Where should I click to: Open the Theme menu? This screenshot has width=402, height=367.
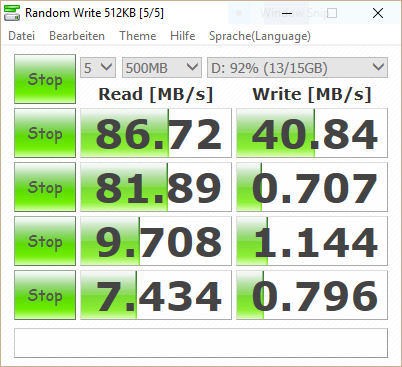coord(138,36)
